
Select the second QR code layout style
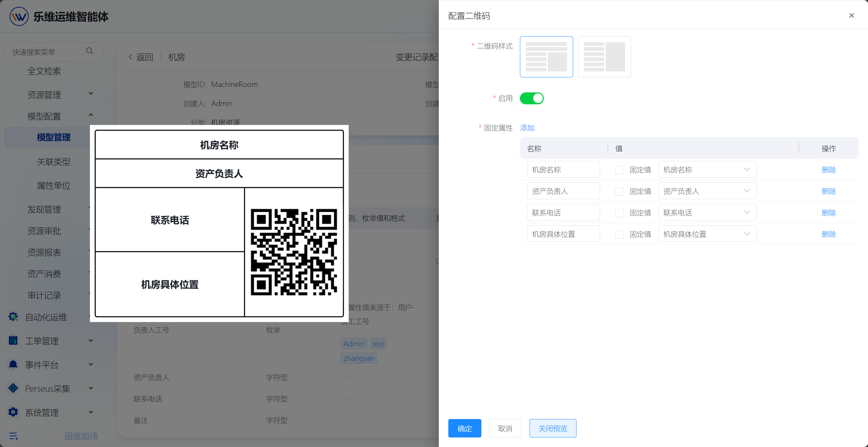click(x=604, y=57)
